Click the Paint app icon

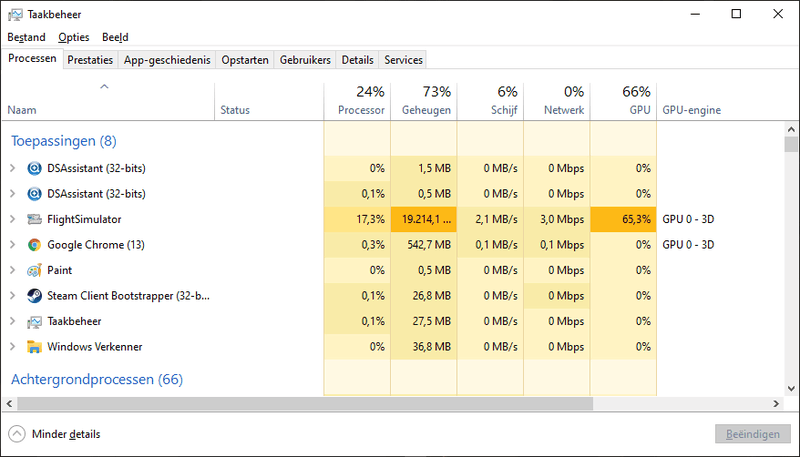click(34, 270)
